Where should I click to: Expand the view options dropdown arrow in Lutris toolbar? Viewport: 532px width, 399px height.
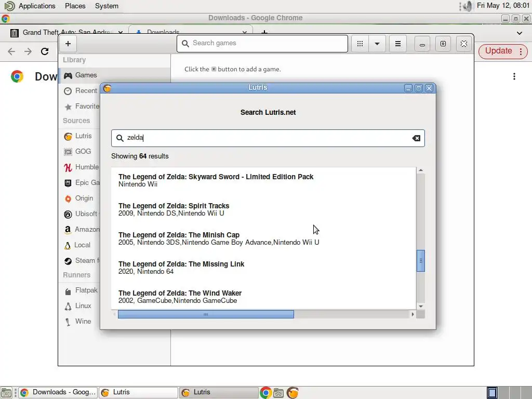pyautogui.click(x=377, y=44)
